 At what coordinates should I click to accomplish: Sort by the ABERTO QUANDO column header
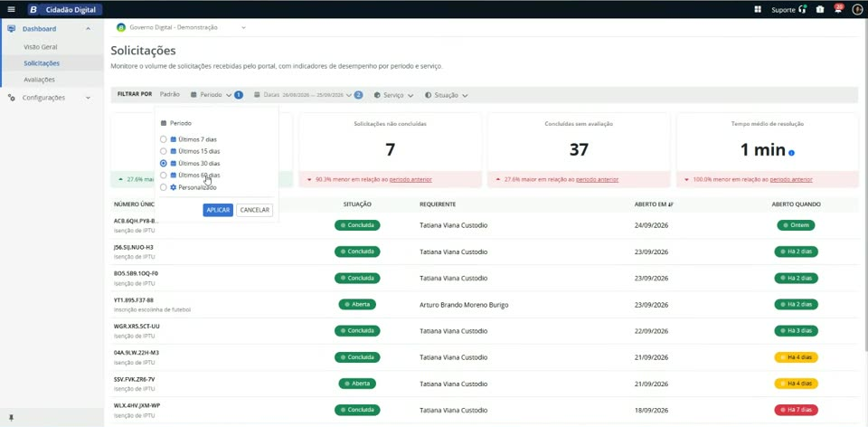point(796,204)
